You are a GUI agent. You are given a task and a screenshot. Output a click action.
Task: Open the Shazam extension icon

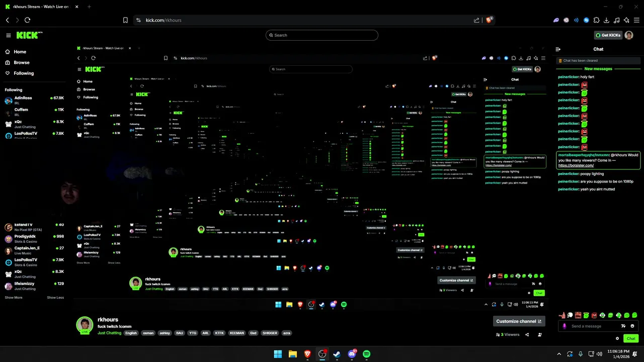(586, 20)
